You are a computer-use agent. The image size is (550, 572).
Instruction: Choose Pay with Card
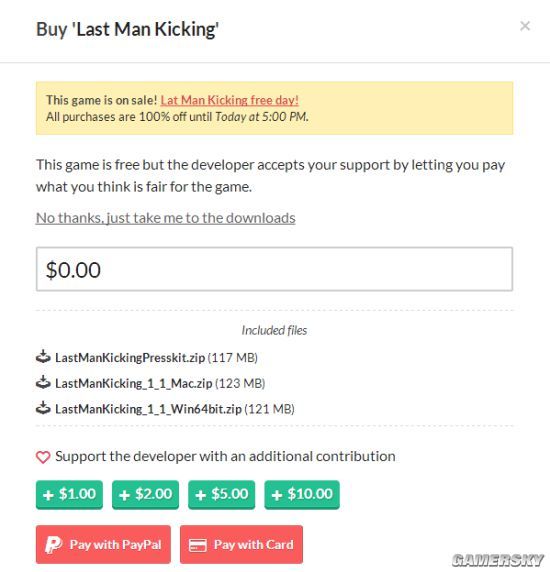tap(241, 544)
